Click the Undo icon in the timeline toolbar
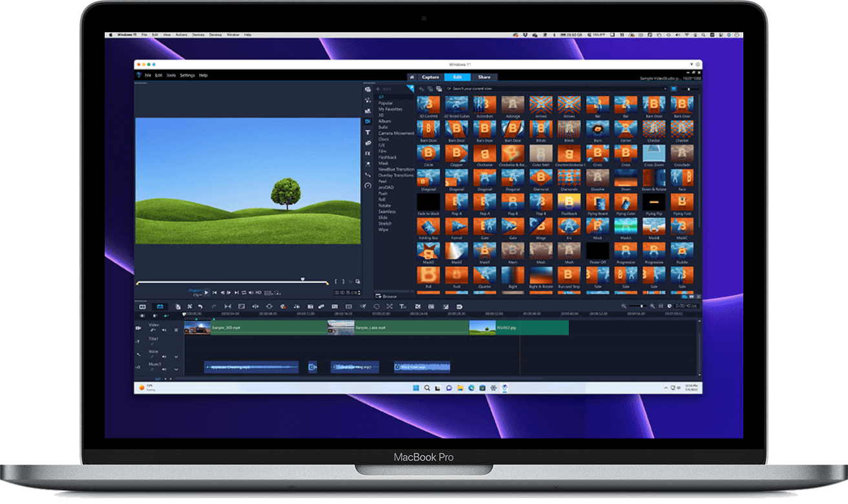This screenshot has width=848, height=504. coord(200,306)
